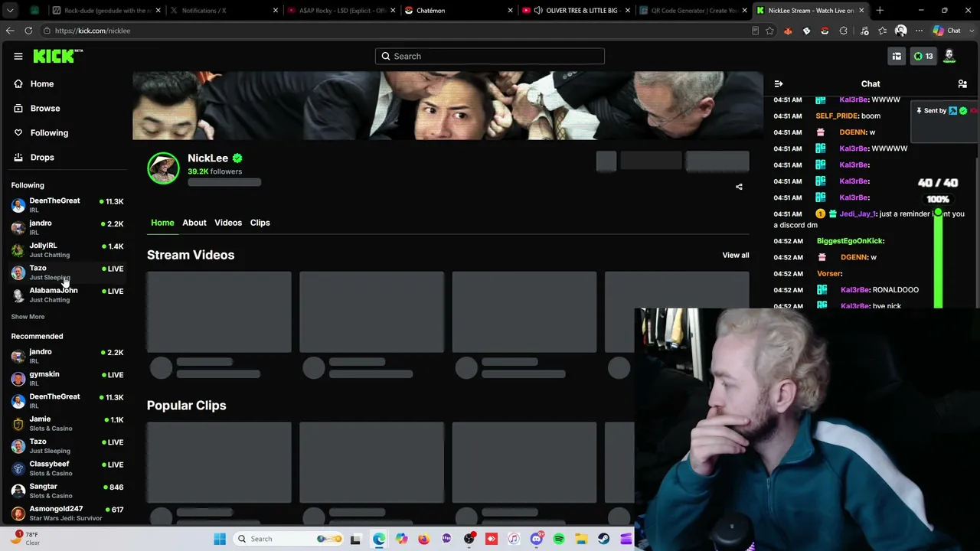
Task: Click the Jedi_Jay_1 username in chat
Action: (857, 214)
